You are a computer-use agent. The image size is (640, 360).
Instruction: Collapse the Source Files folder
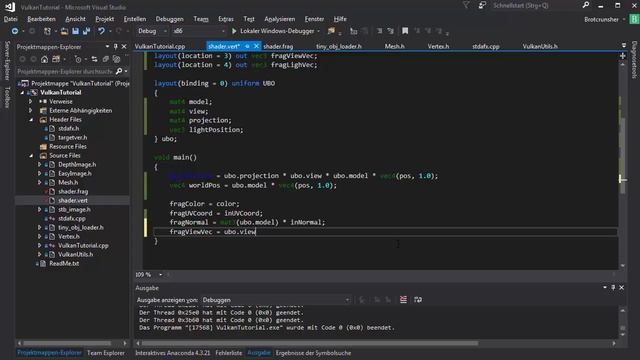pyautogui.click(x=31, y=156)
